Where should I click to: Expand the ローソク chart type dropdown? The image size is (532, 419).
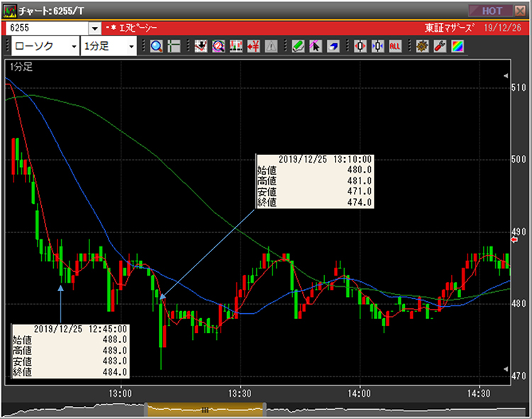[74, 46]
